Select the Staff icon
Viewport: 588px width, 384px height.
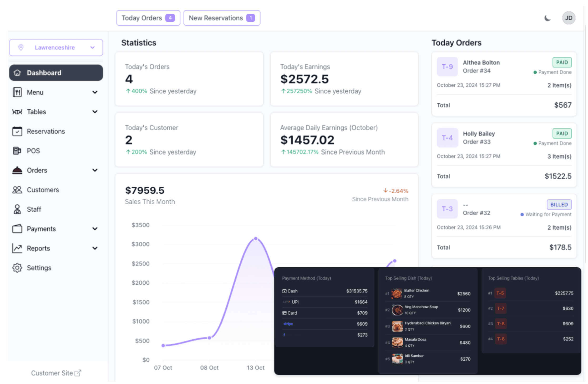[17, 209]
